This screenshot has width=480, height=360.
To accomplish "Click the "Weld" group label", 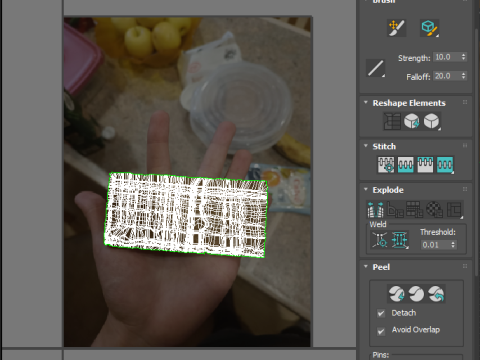I will [x=378, y=224].
